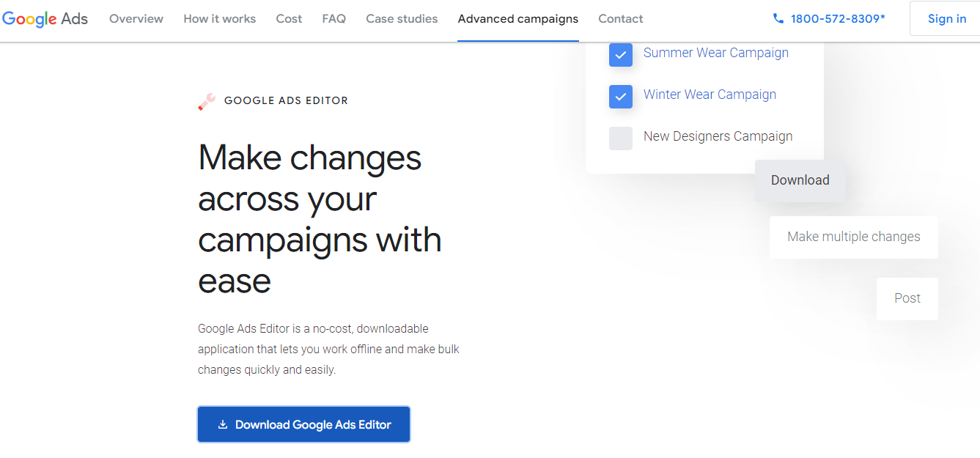Click the Google Ads Editor description paragraph
The width and height of the screenshot is (980, 458).
(328, 349)
